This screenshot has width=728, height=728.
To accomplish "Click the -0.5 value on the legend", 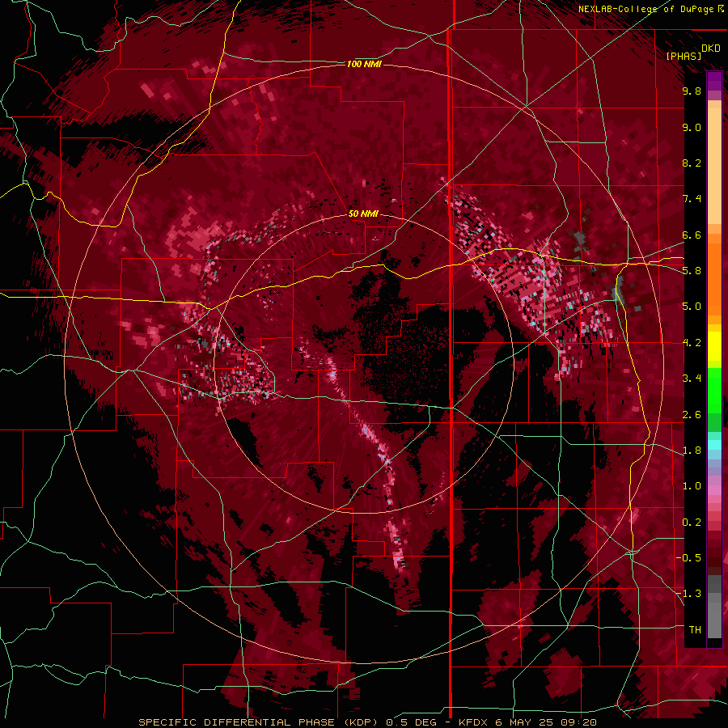I will [688, 558].
